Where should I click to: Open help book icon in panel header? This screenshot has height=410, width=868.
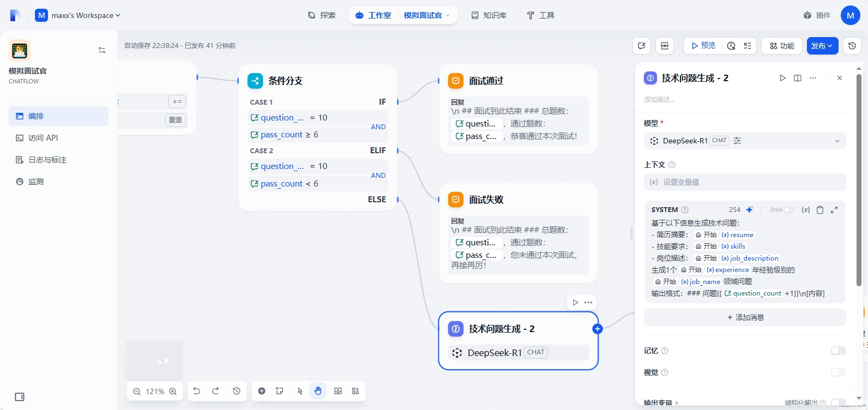(x=798, y=78)
